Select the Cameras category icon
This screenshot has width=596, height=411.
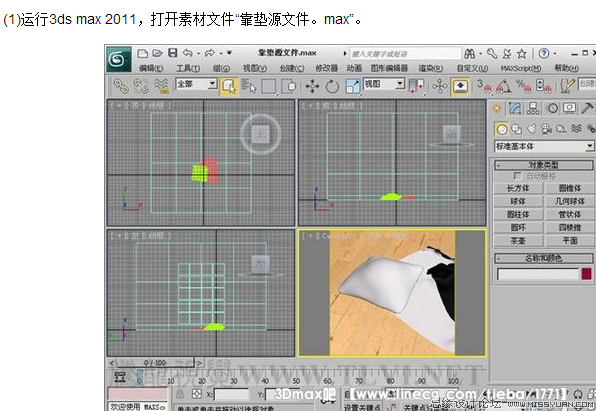click(546, 129)
